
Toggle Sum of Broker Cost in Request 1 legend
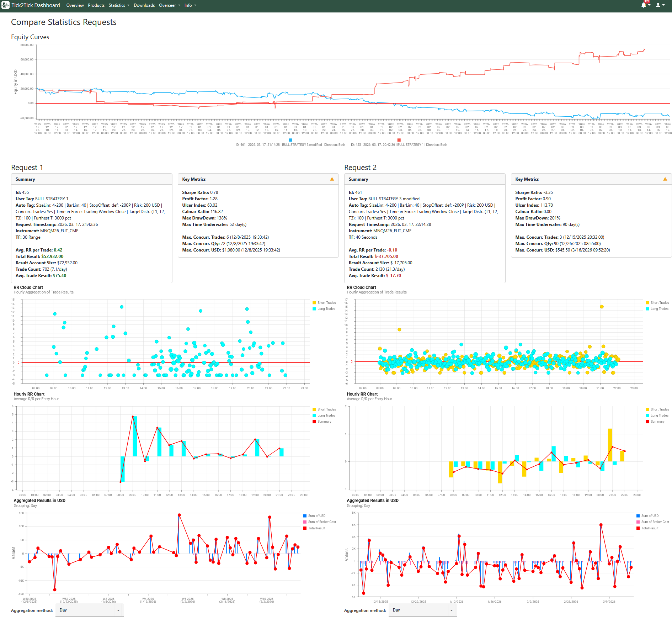point(305,522)
